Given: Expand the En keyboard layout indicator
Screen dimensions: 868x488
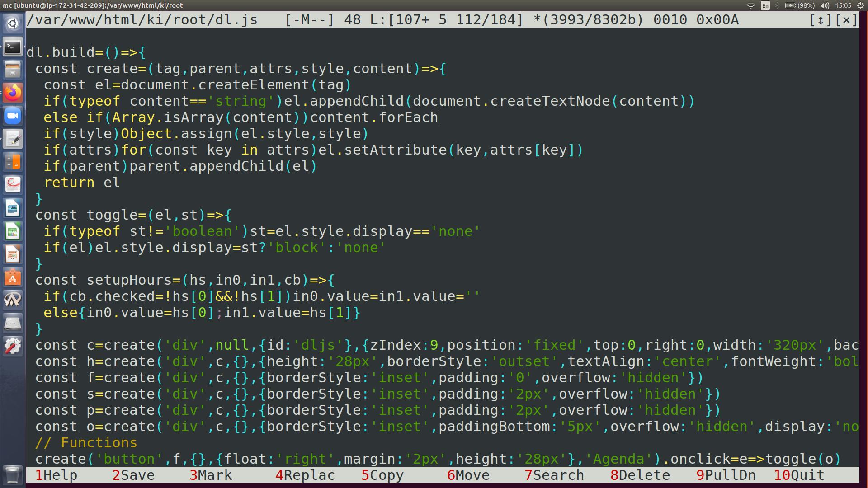Looking at the screenshot, I should coord(765,5).
